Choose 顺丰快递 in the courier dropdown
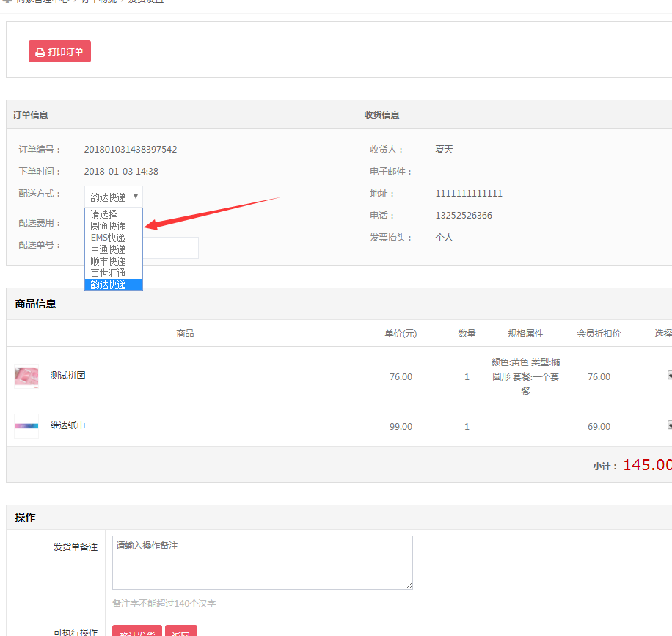This screenshot has height=636, width=672. pos(108,261)
